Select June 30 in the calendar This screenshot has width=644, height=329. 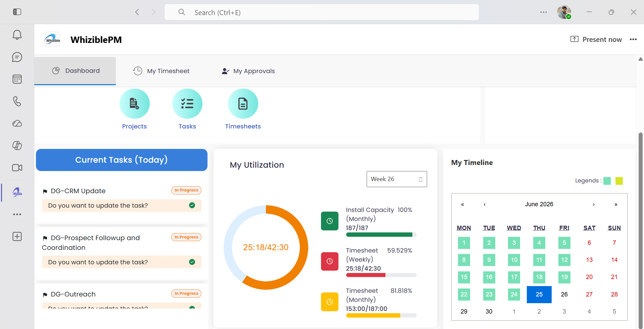pos(489,312)
